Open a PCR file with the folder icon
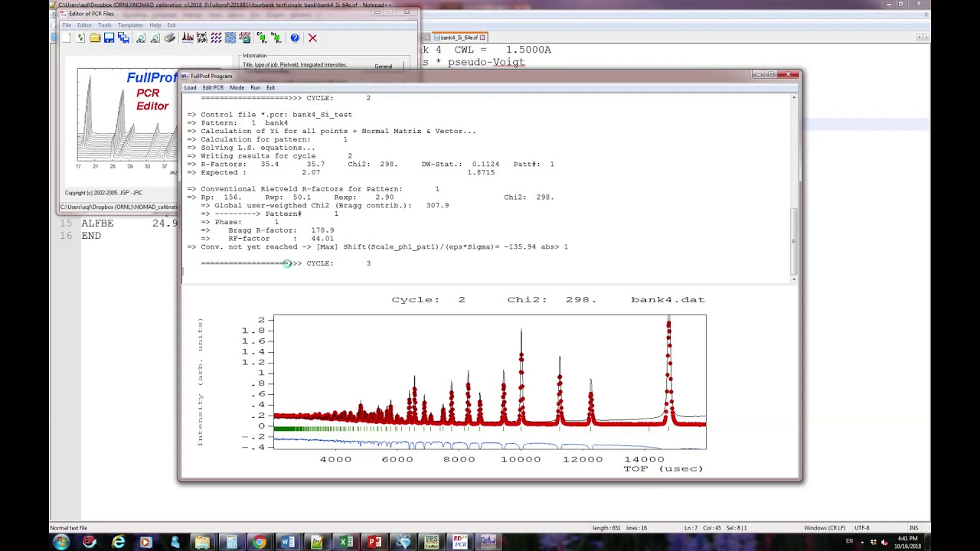 (x=95, y=37)
